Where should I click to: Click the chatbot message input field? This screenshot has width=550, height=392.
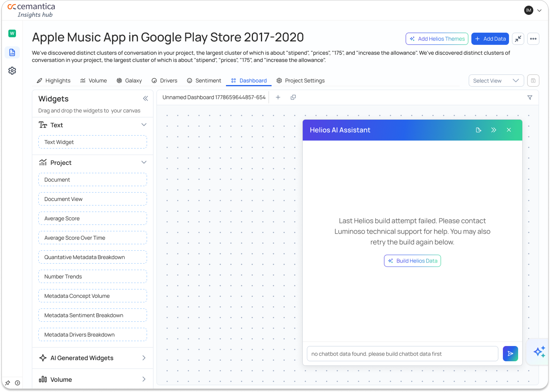click(403, 354)
